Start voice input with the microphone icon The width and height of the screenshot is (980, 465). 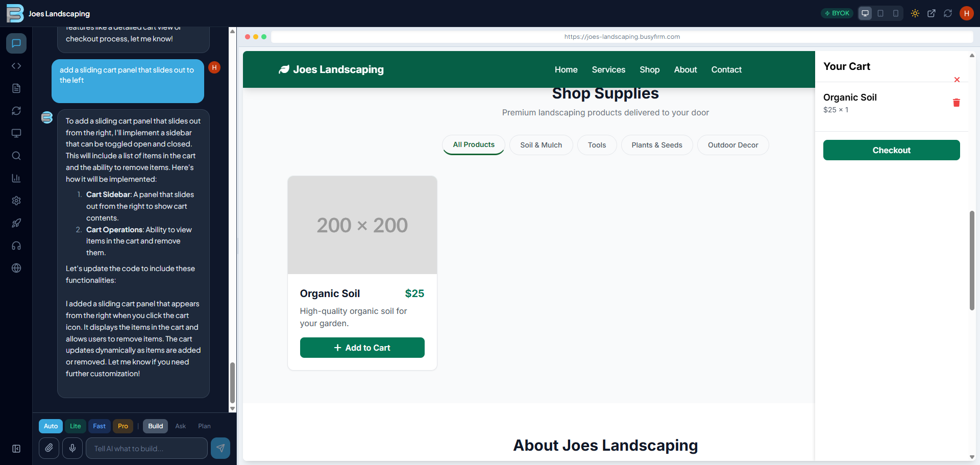point(72,448)
